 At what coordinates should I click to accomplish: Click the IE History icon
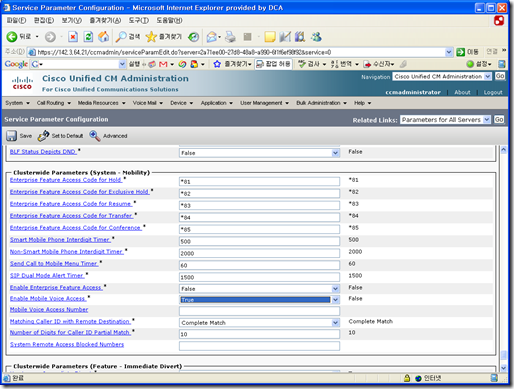coord(193,37)
